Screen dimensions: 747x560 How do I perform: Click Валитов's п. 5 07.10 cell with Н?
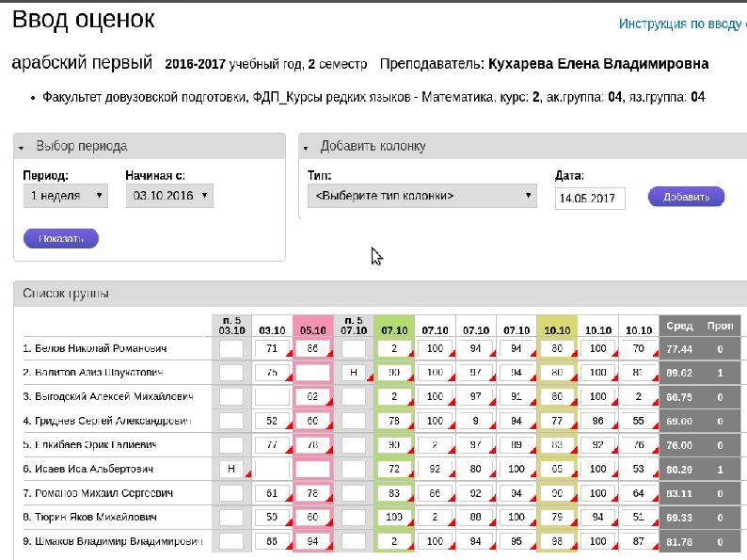355,372
